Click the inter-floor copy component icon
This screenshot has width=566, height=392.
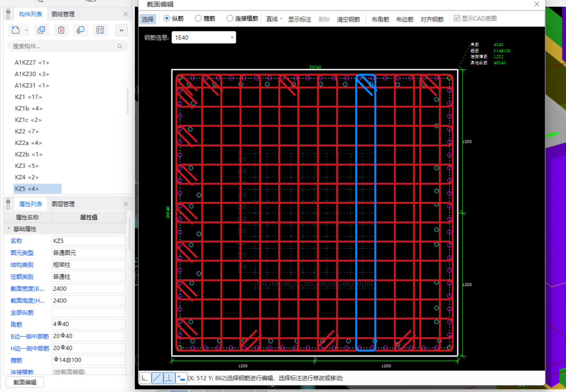pos(81,30)
